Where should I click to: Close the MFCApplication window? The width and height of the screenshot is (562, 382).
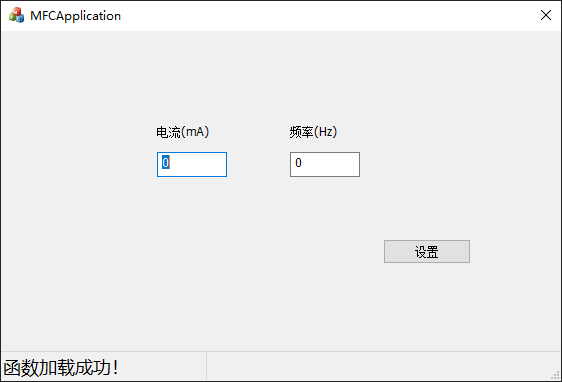(546, 15)
